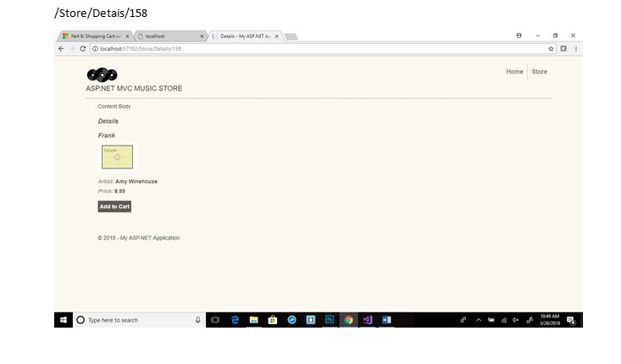Click the © 2018 - My ASP.NET Application footer
This screenshot has width=621, height=364.
[139, 238]
